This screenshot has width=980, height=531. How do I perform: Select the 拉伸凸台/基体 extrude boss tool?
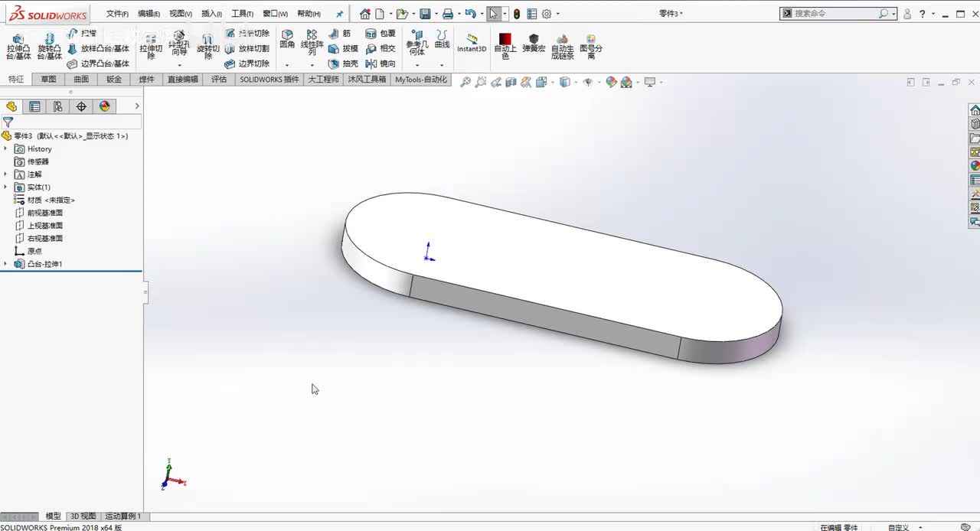point(18,46)
